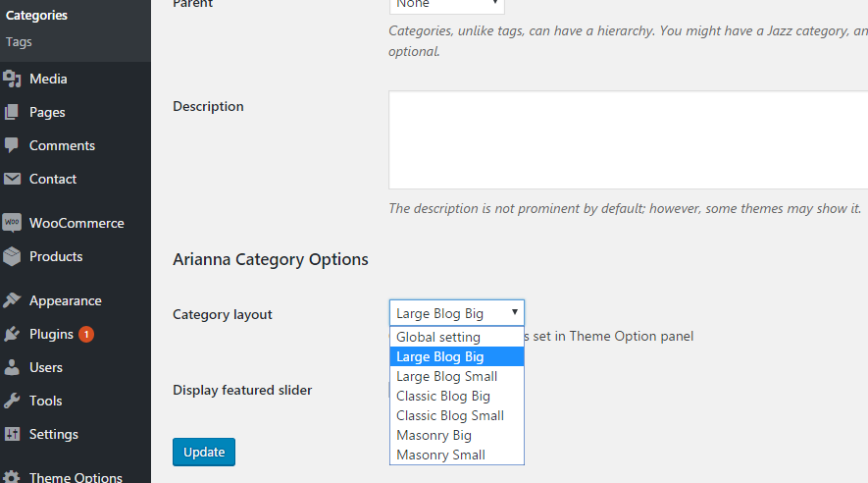Open Tags submenu item
This screenshot has height=483, width=868.
[19, 42]
